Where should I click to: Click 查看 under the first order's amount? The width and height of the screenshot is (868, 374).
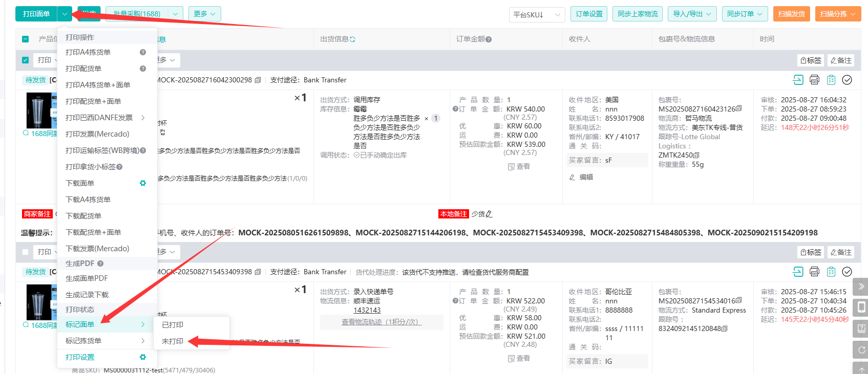pos(519,166)
